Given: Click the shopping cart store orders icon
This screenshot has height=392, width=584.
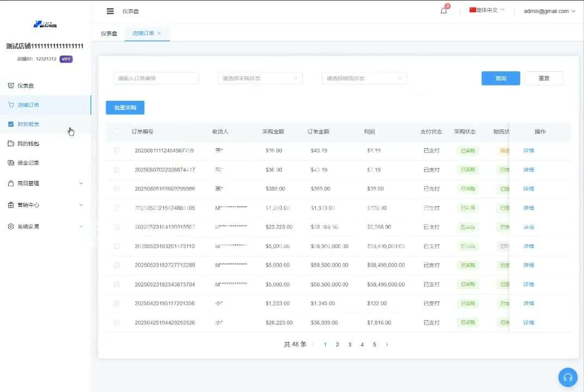Looking at the screenshot, I should 11,105.
